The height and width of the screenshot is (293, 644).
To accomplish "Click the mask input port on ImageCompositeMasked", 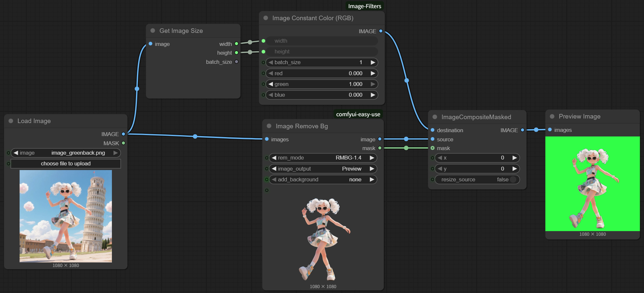I will [x=433, y=148].
